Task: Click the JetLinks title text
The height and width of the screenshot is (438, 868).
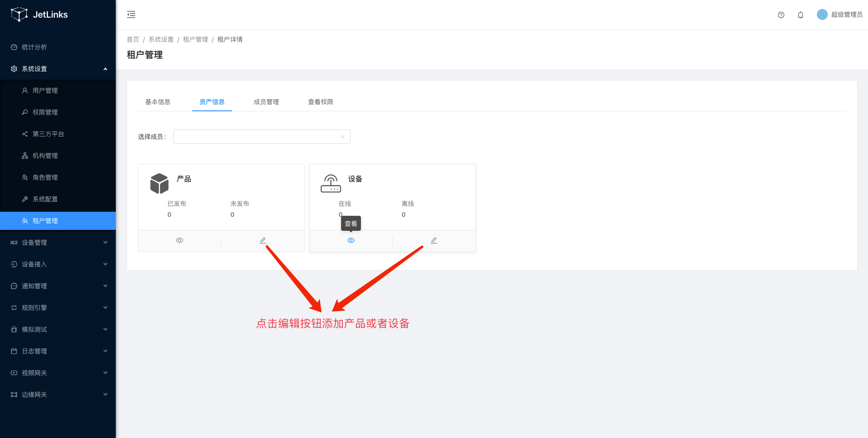Action: (50, 14)
